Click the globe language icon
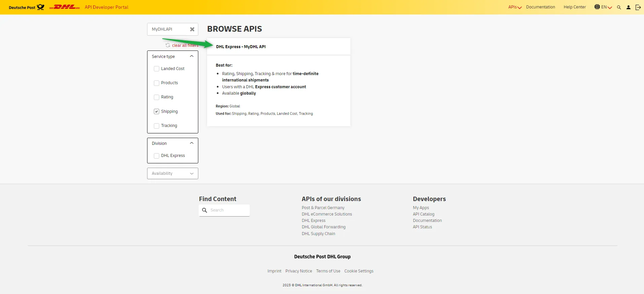The image size is (644, 294). tap(597, 7)
